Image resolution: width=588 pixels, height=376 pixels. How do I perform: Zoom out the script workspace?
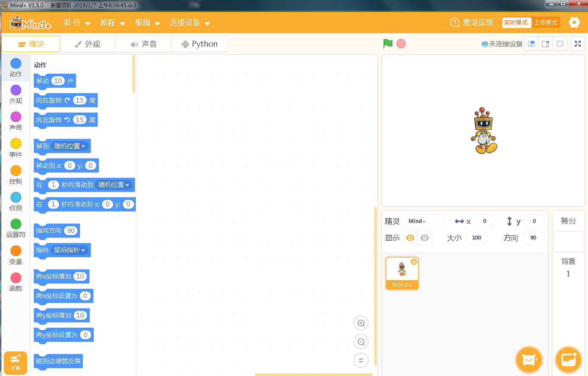pyautogui.click(x=361, y=342)
